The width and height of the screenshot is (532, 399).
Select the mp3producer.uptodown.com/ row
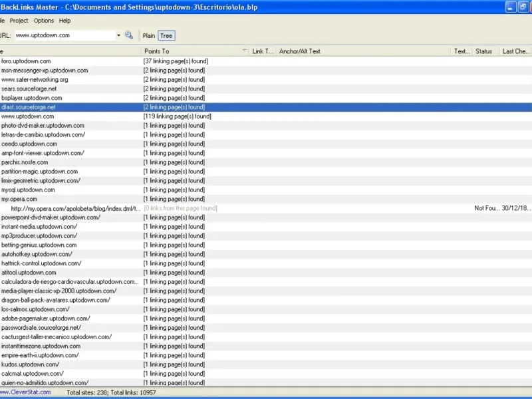(x=266, y=235)
